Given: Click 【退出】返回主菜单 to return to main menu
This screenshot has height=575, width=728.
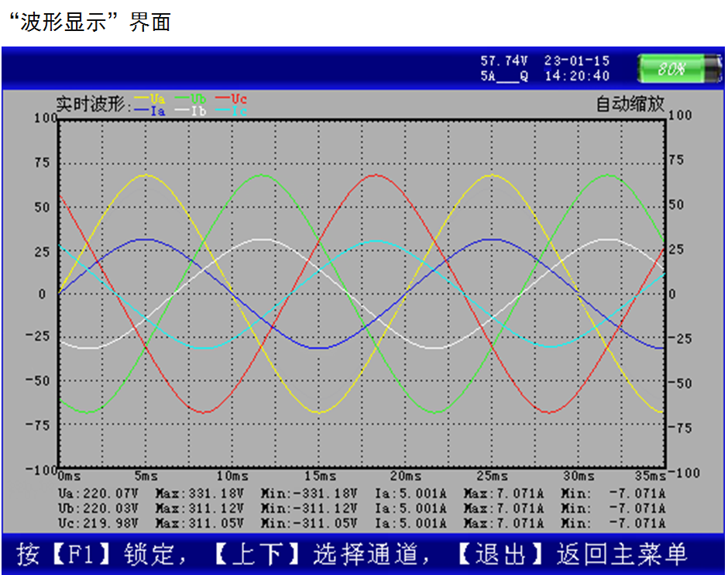Looking at the screenshot, I should pyautogui.click(x=569, y=554).
